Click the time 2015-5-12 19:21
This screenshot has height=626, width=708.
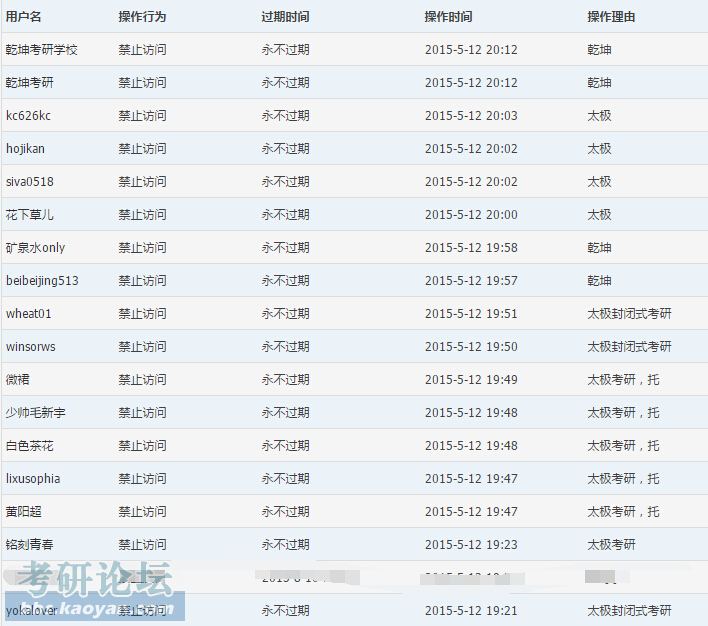(x=471, y=611)
